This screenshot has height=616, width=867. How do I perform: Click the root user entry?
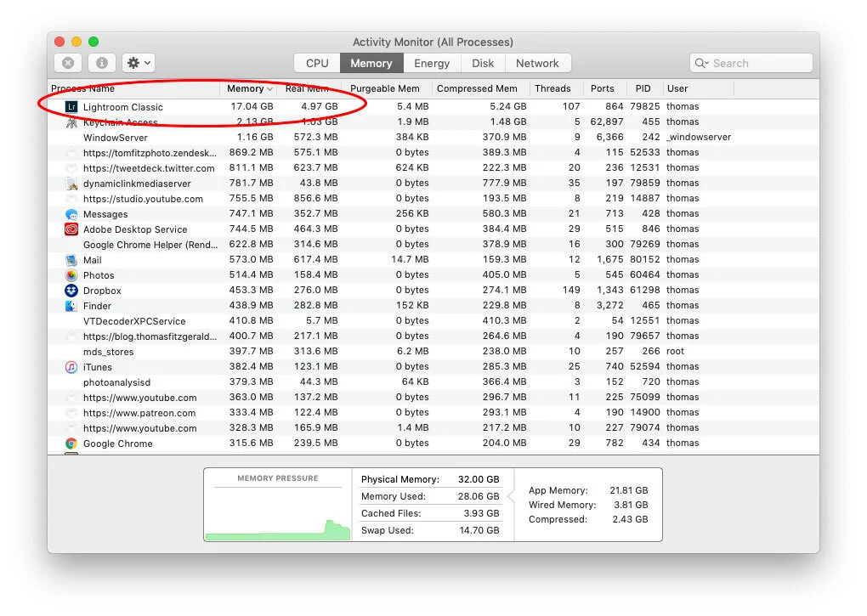click(675, 352)
